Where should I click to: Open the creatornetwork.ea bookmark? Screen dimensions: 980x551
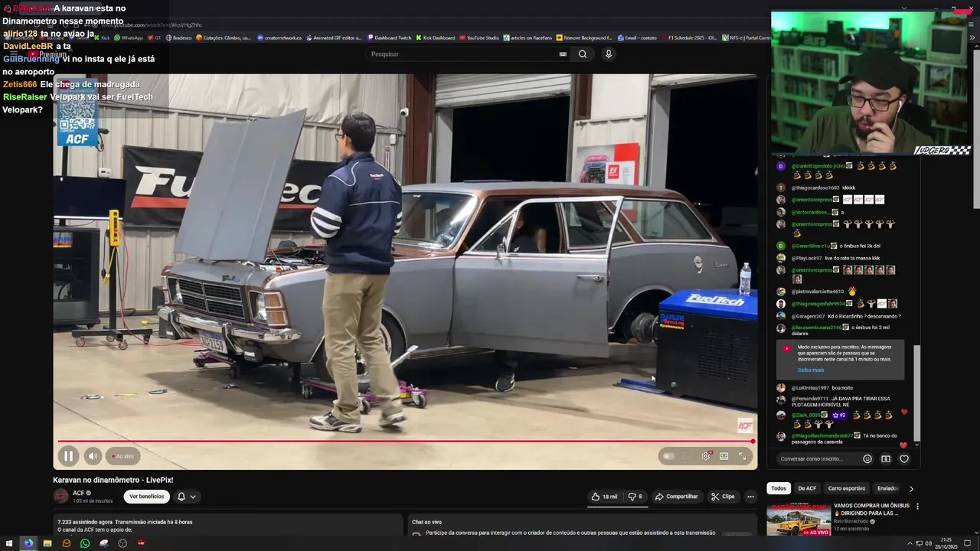[x=279, y=37]
